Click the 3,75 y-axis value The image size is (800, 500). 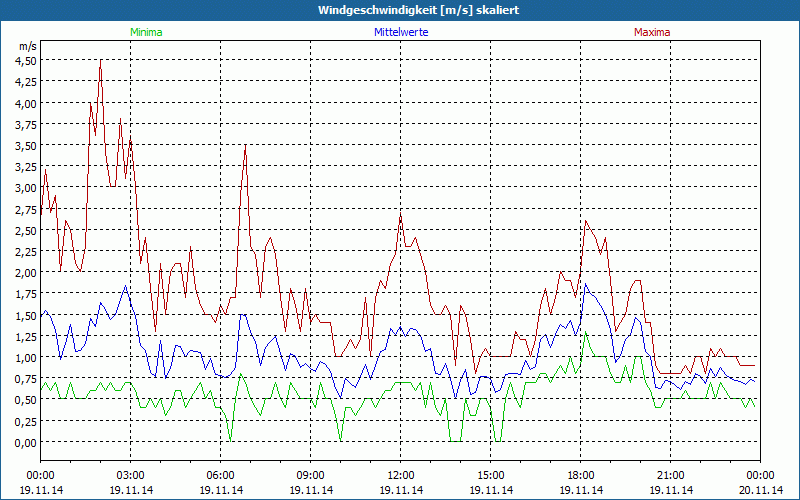[x=26, y=124]
